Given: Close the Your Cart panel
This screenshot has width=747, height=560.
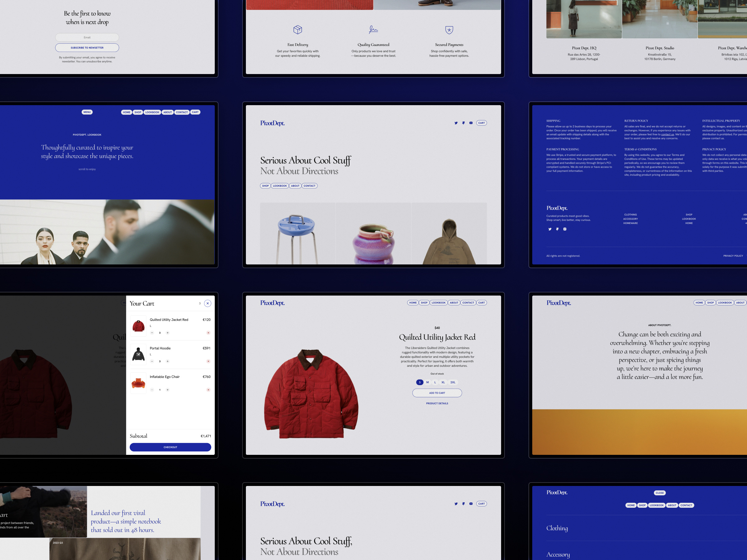Looking at the screenshot, I should click(x=208, y=303).
